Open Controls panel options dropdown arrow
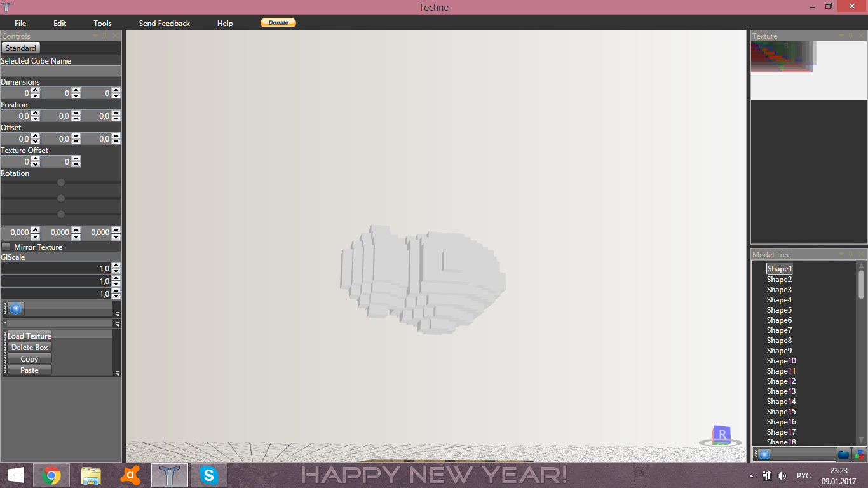Image resolution: width=868 pixels, height=488 pixels. click(x=95, y=36)
